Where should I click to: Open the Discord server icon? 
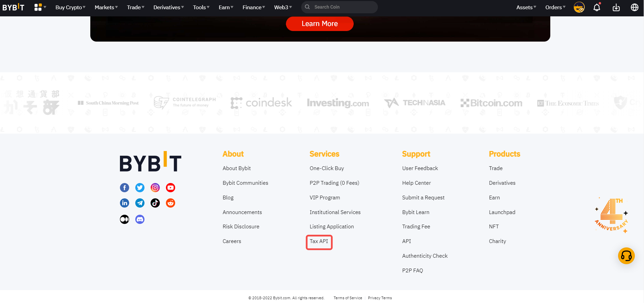click(140, 219)
